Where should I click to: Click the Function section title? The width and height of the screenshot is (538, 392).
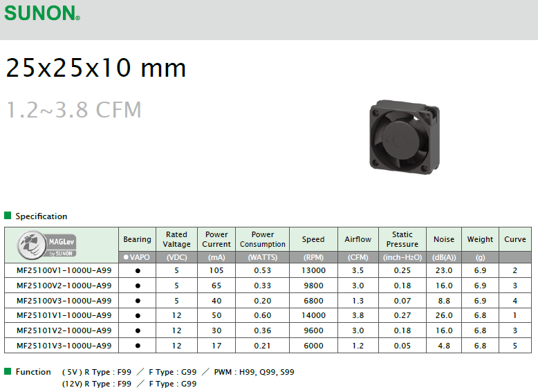click(33, 372)
